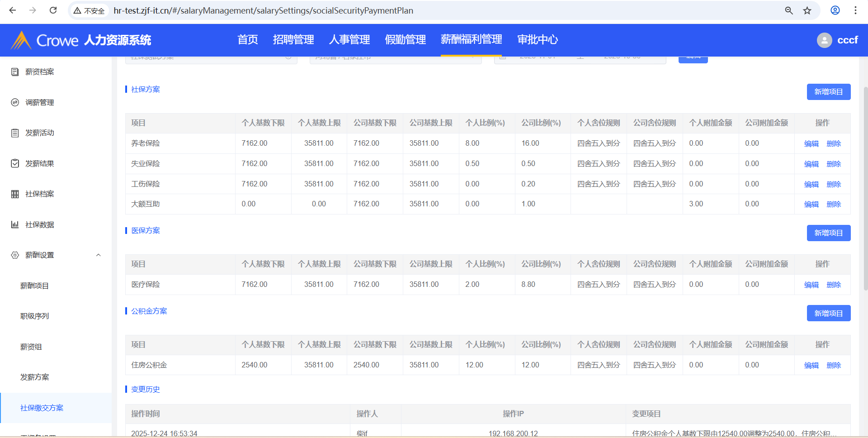
Task: Select the 发薪活动 document icon
Action: 15,133
